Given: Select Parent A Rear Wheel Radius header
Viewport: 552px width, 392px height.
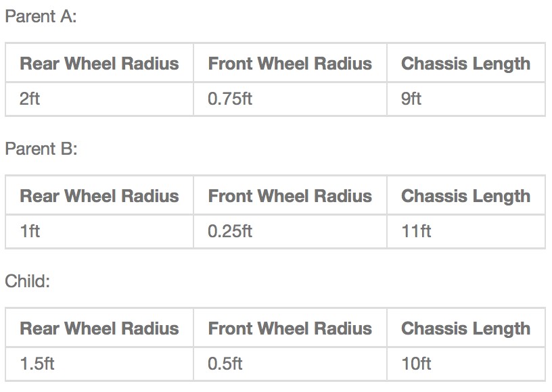Looking at the screenshot, I should [99, 64].
